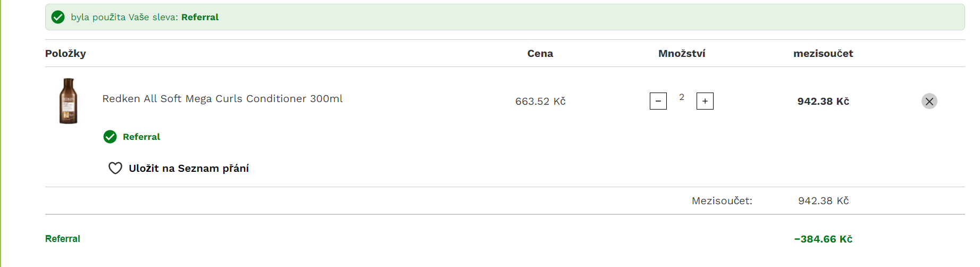This screenshot has height=267, width=980.
Task: Click the Referral label under the product name
Action: [141, 137]
